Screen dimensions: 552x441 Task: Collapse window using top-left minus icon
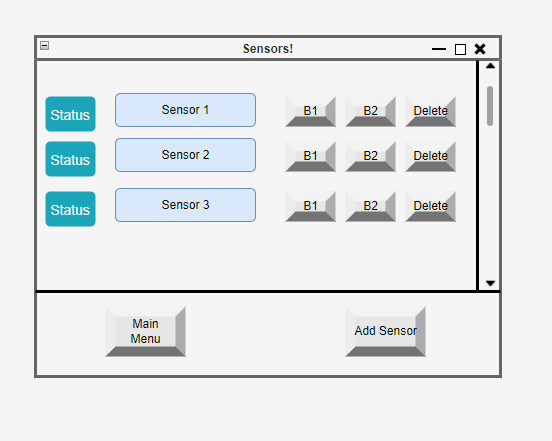point(44,45)
